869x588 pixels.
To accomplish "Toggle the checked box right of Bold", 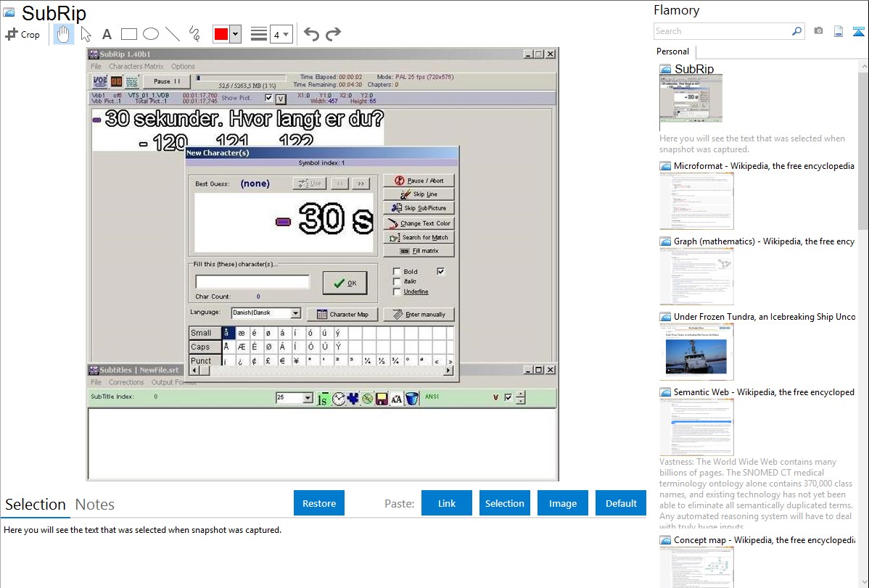I will [440, 271].
